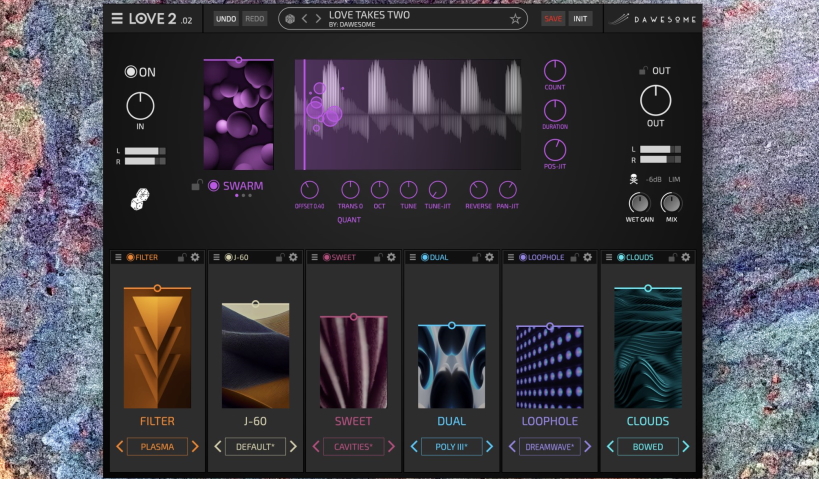Image resolution: width=819 pixels, height=479 pixels.
Task: Favorite the preset with the star icon
Action: point(515,19)
